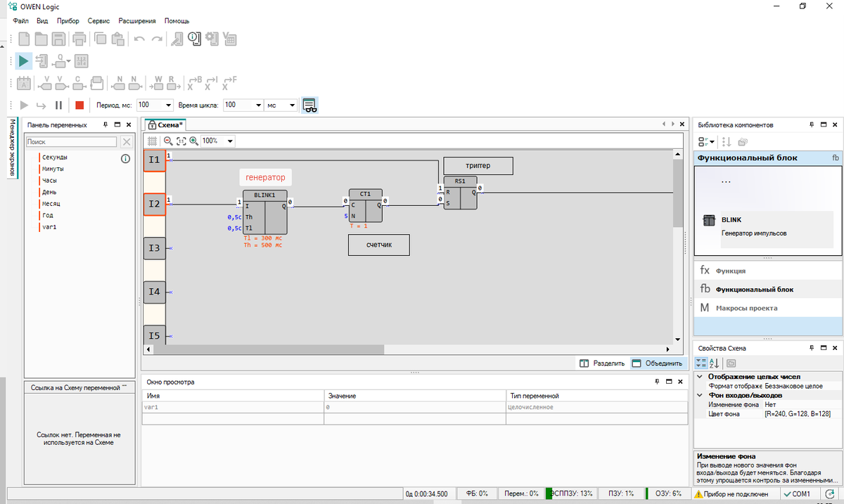
Task: Click the constant block C icon
Action: (79, 84)
